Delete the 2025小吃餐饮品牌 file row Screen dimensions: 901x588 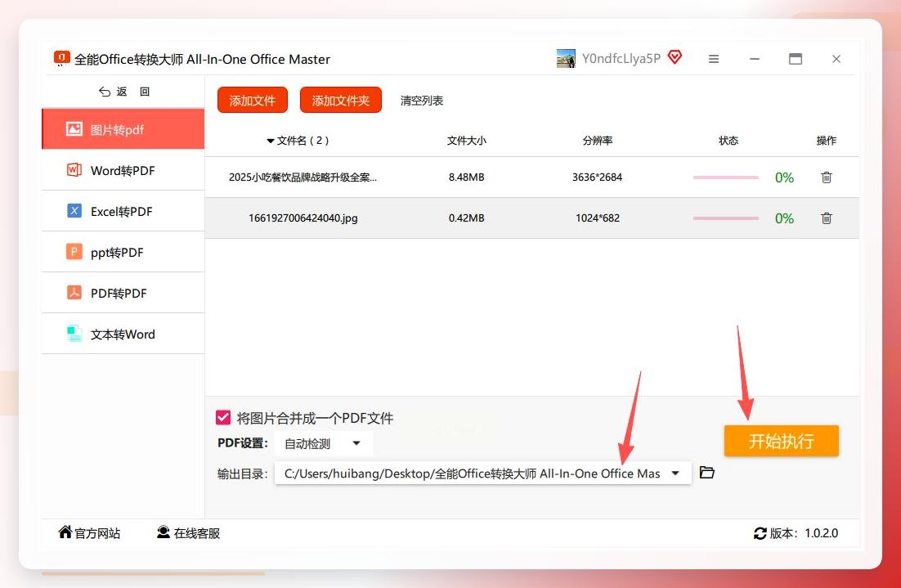pos(827,177)
